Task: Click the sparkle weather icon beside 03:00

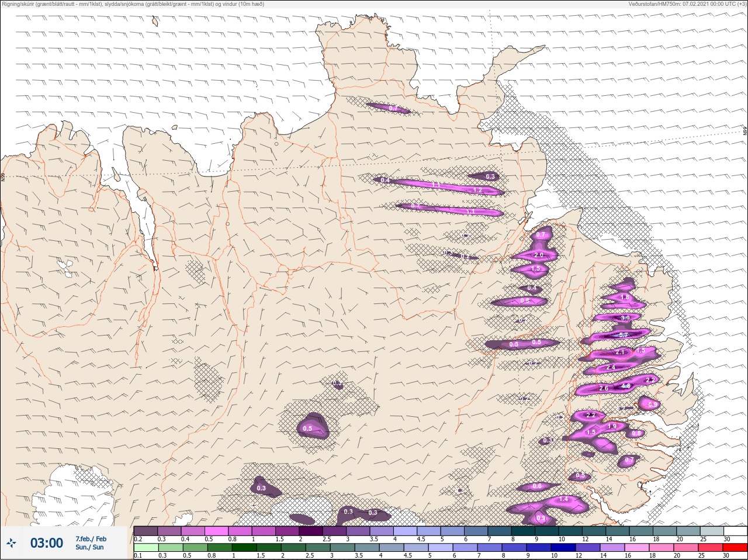Action: [12, 544]
